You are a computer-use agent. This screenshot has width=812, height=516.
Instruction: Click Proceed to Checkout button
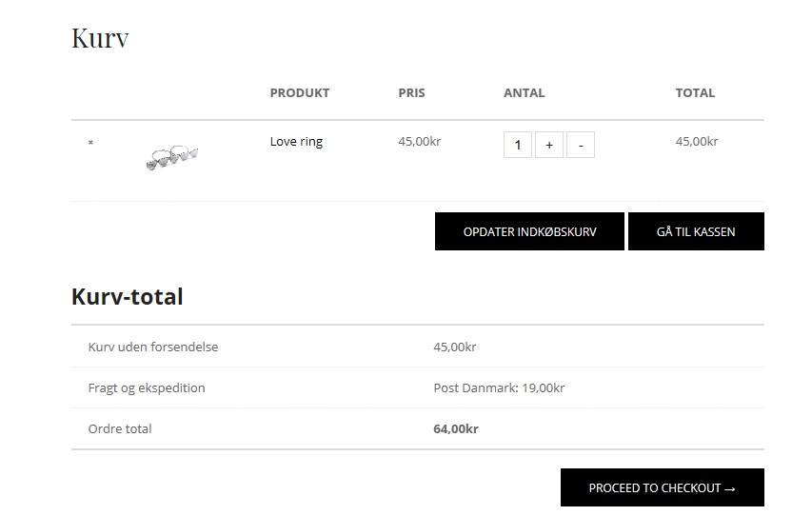[x=663, y=487]
